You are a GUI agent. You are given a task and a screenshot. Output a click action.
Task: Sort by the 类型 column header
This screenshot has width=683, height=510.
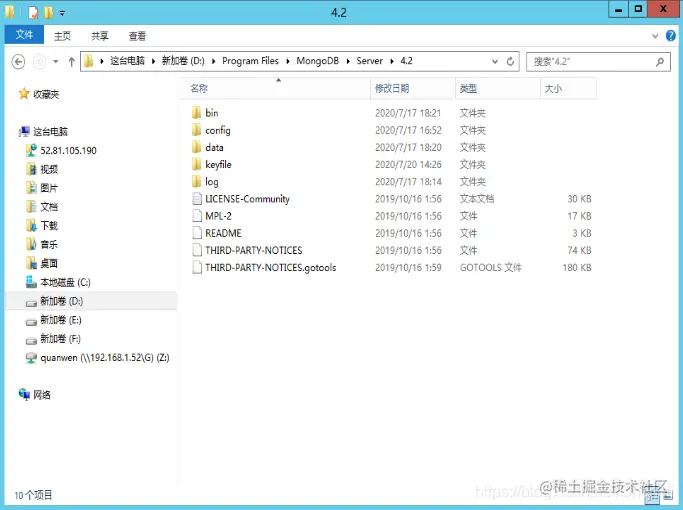click(x=498, y=88)
